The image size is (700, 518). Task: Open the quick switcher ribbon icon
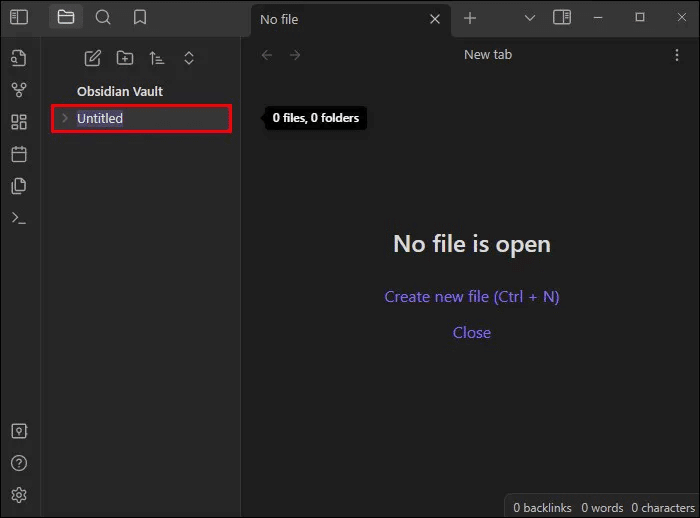(19, 58)
